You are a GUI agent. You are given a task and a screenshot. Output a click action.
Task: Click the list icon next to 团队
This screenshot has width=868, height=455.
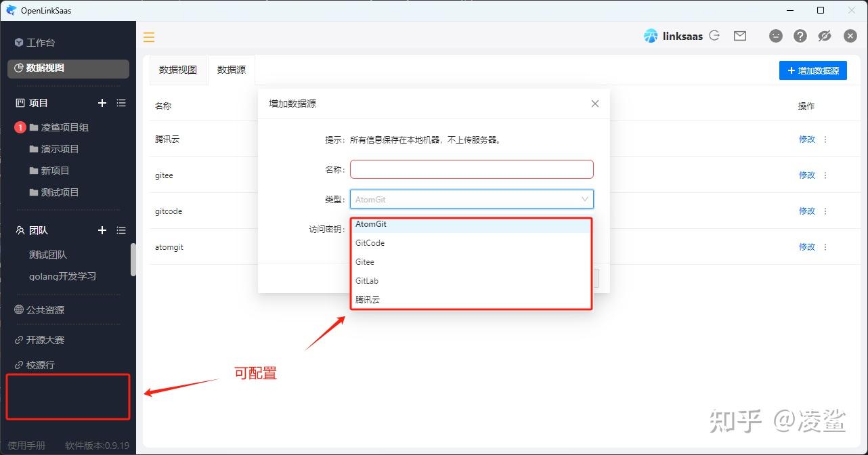121,230
